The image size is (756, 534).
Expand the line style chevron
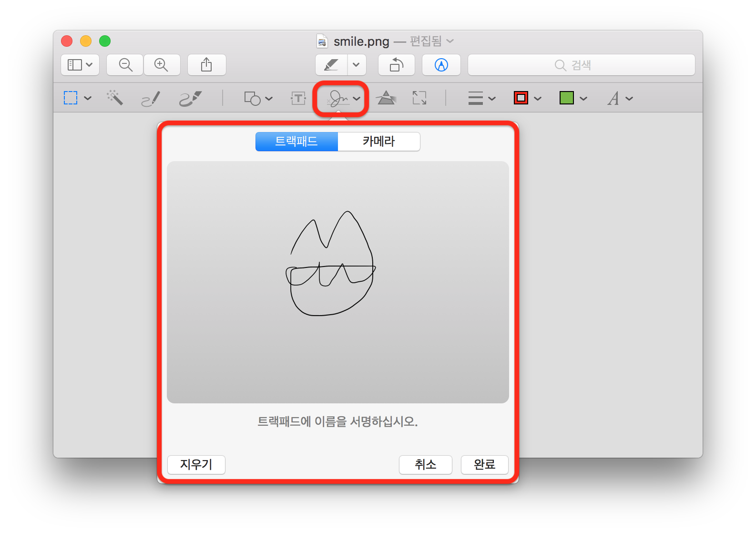(492, 99)
